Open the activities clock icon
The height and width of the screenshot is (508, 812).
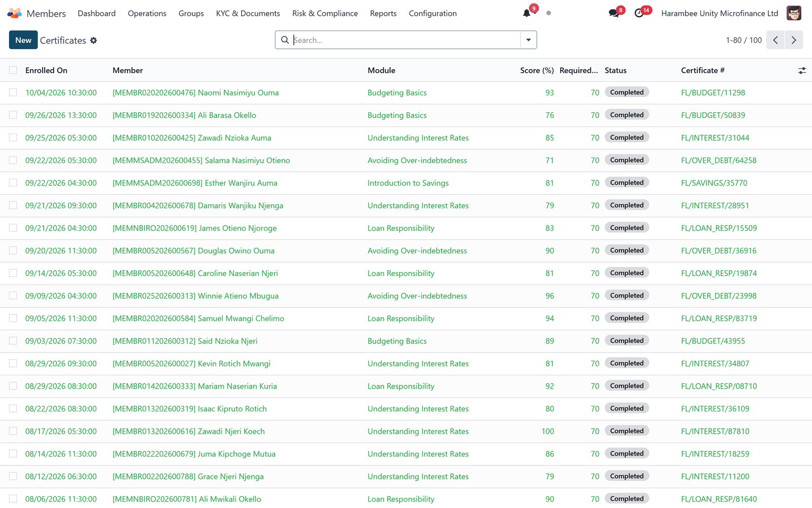pyautogui.click(x=639, y=13)
